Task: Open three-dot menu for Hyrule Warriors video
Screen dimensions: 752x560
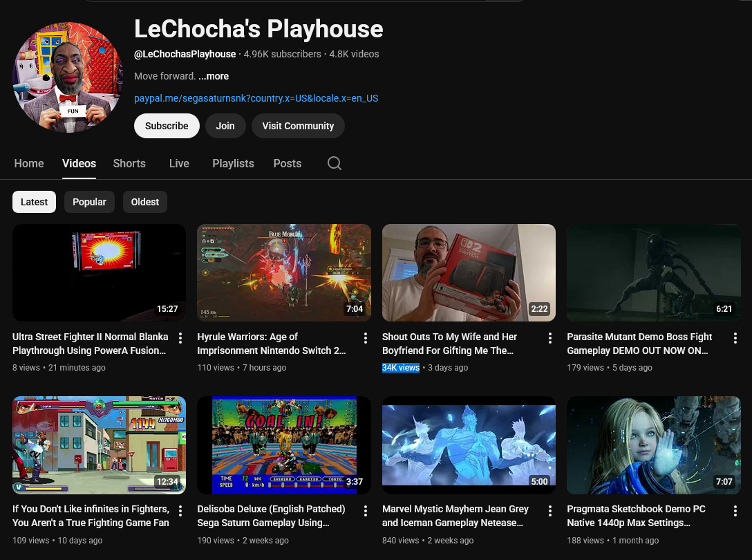Action: (x=366, y=338)
